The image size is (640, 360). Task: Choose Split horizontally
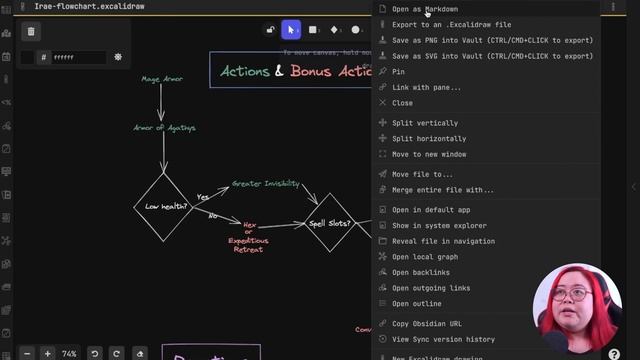pos(486,139)
